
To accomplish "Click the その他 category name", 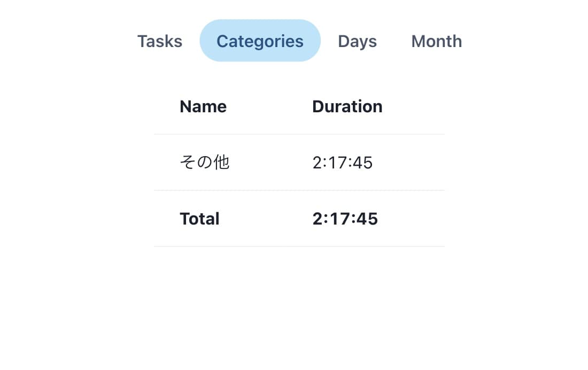I will 204,162.
